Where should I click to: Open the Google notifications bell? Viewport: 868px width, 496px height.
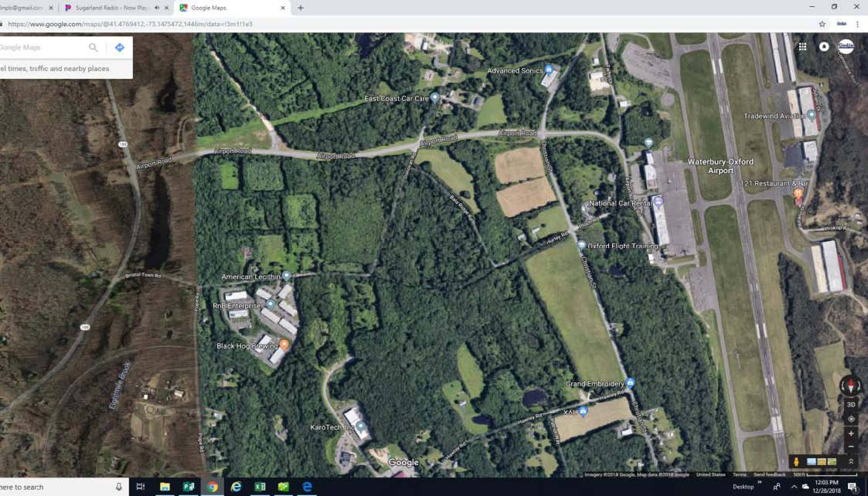[x=824, y=47]
